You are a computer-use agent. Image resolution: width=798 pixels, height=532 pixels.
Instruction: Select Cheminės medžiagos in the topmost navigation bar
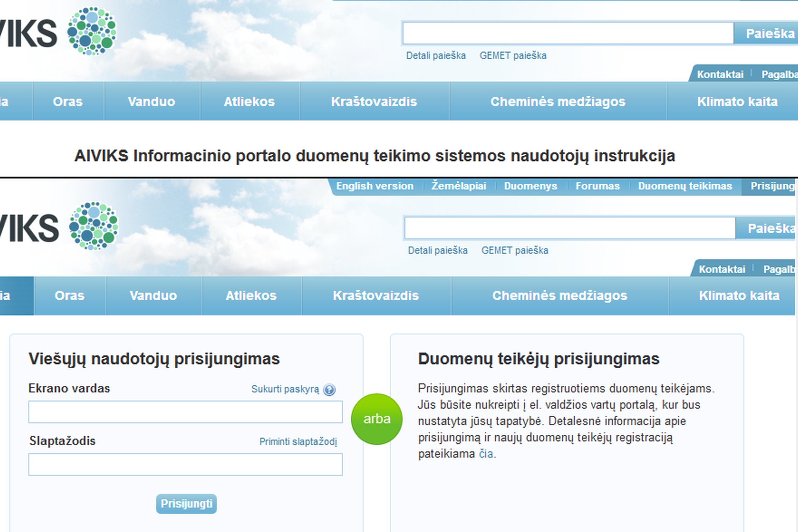[x=558, y=101]
